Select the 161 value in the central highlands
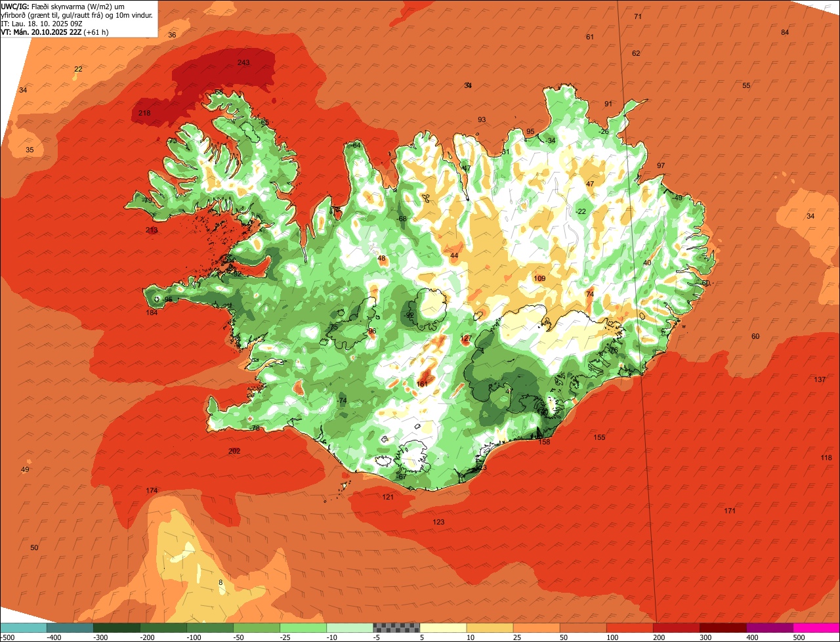The height and width of the screenshot is (642, 840). click(x=422, y=384)
